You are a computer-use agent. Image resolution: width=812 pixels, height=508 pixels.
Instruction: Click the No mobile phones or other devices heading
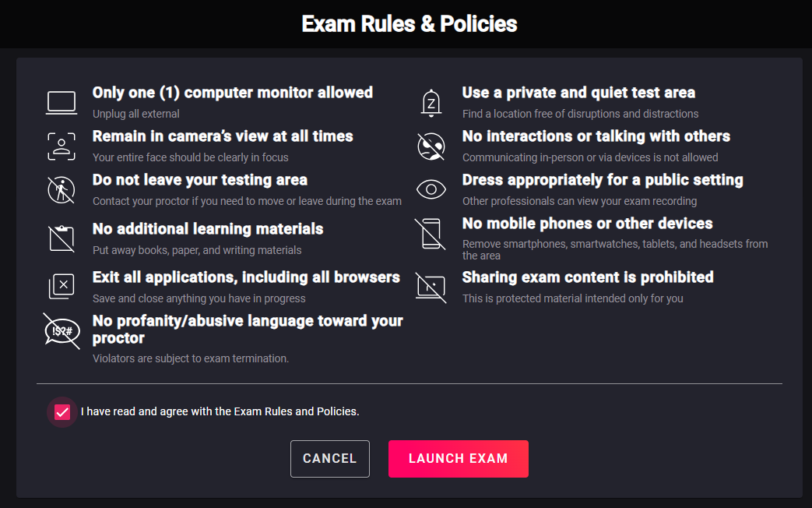587,224
